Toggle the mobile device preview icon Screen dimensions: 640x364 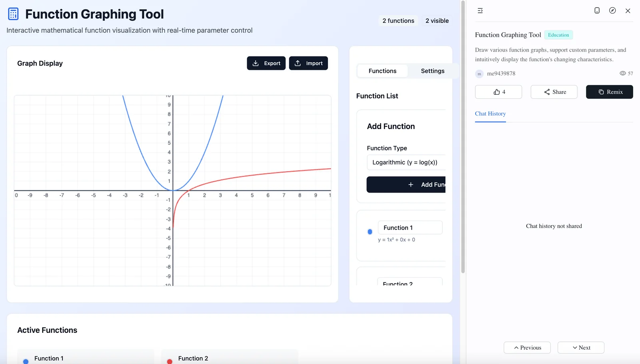click(597, 11)
